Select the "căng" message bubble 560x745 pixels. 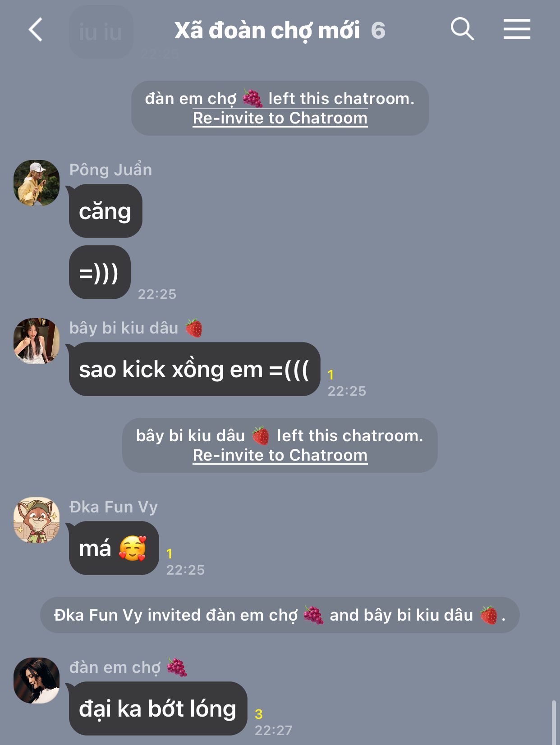tap(106, 211)
